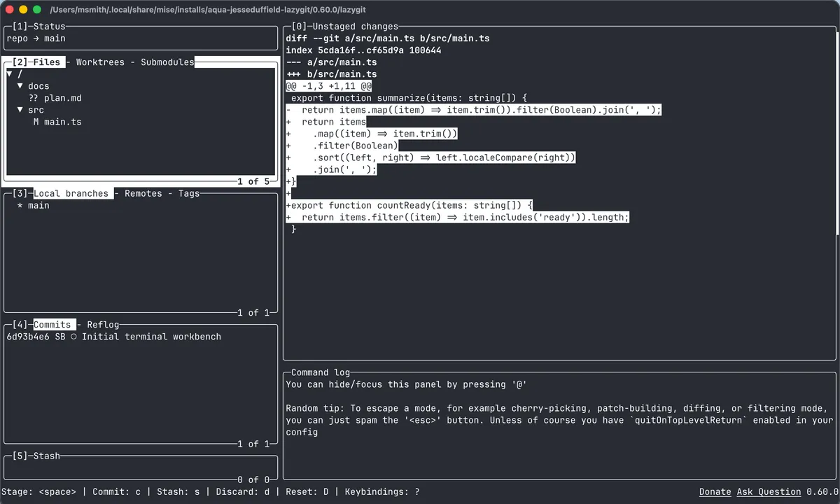Click the '1 of 5' files counter

coord(253,181)
